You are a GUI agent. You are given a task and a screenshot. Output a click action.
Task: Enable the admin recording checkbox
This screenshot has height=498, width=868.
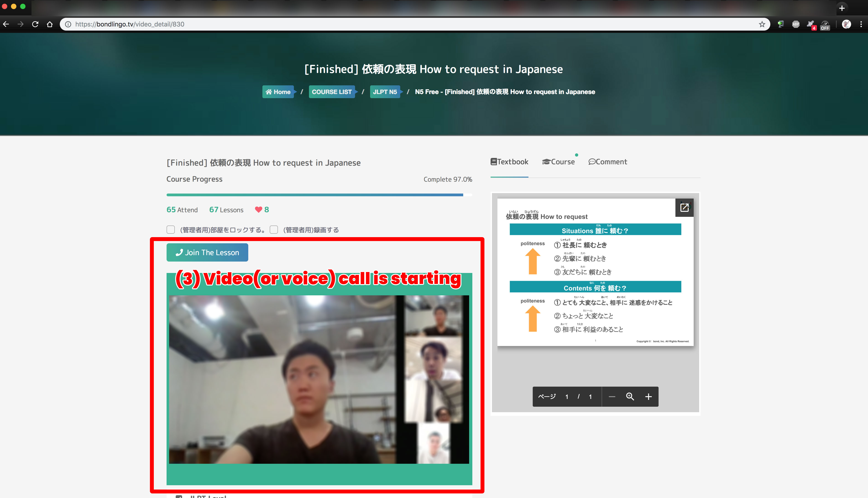pyautogui.click(x=274, y=230)
